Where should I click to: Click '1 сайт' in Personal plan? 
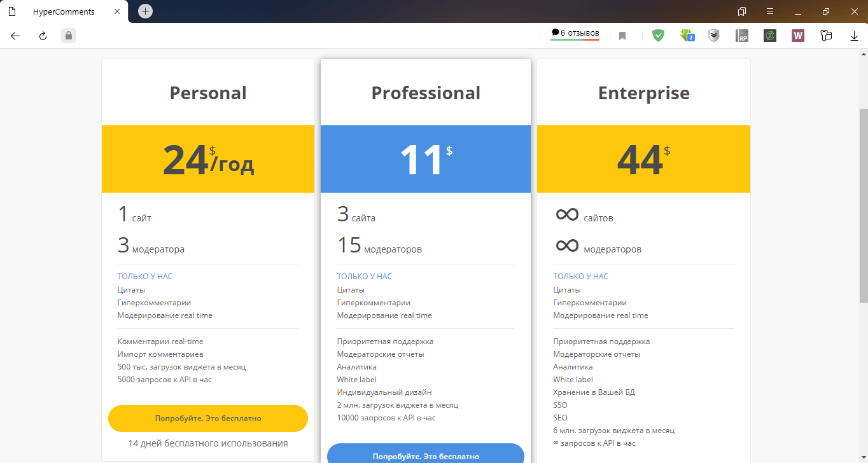134,214
